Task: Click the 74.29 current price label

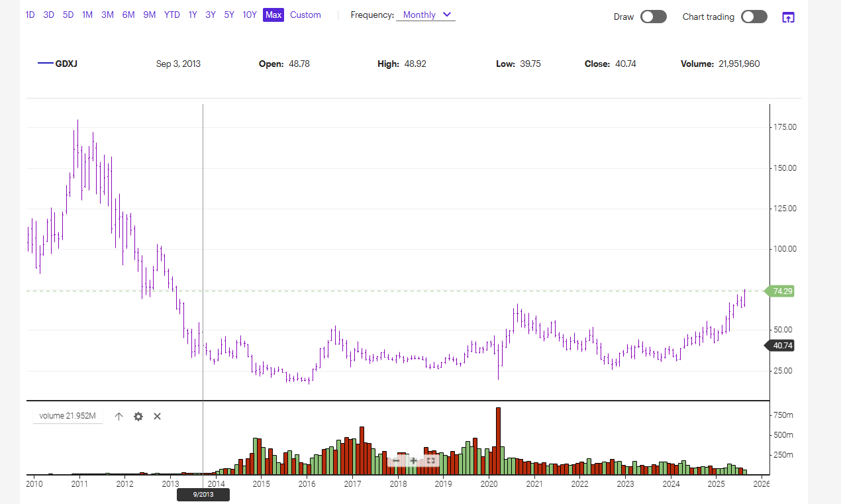Action: pos(783,291)
